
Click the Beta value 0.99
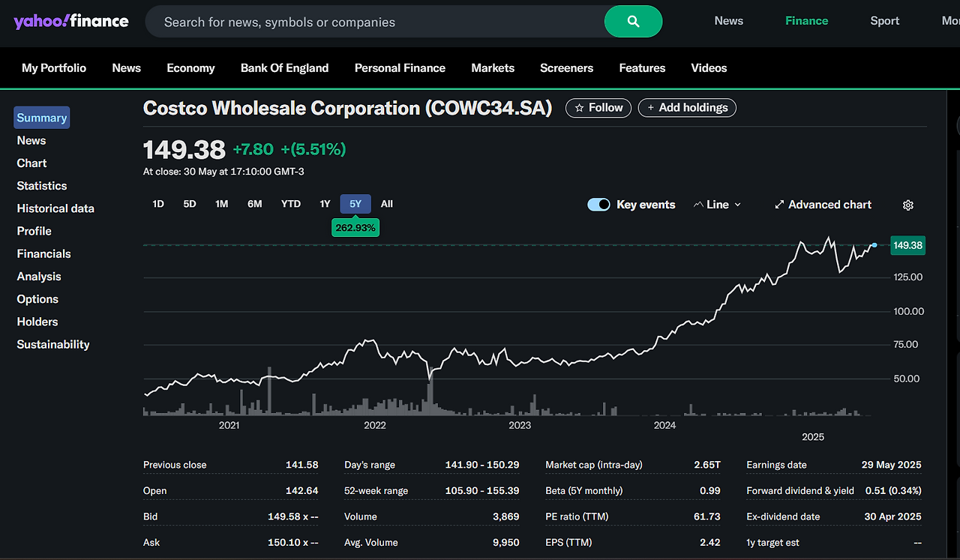pos(711,491)
